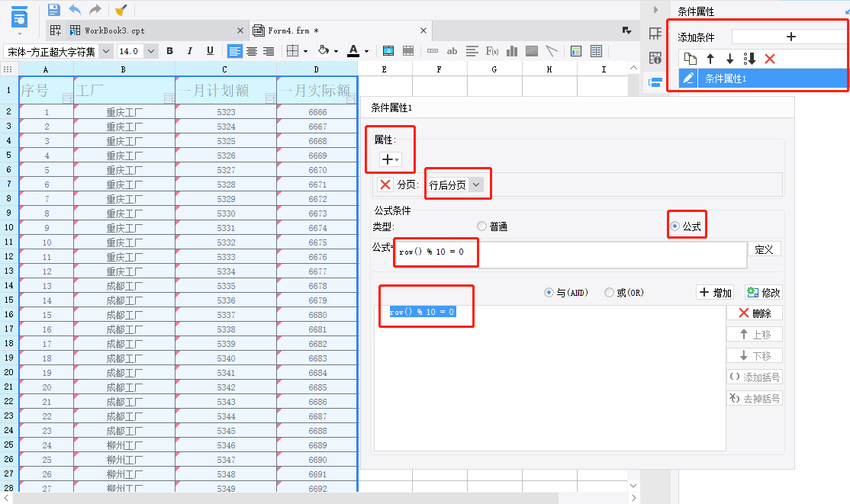Screen dimensions: 850x504
Task: Click the cell border style icon
Action: click(x=292, y=51)
